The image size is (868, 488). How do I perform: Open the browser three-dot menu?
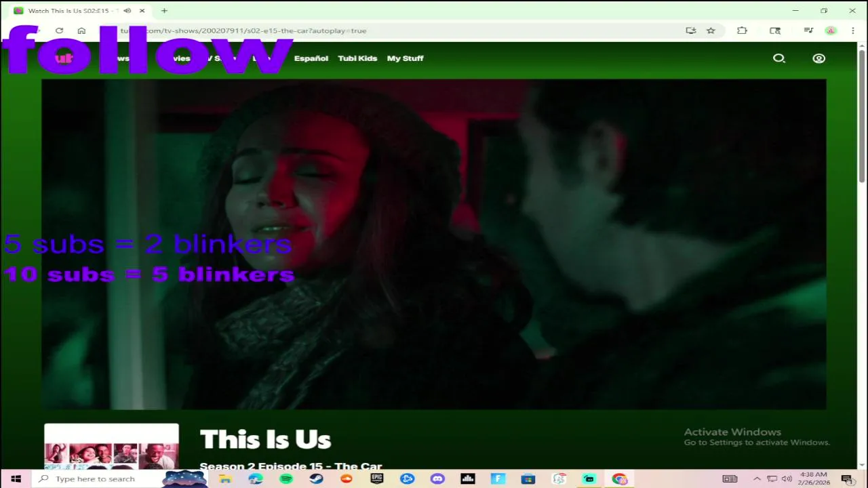click(x=852, y=30)
